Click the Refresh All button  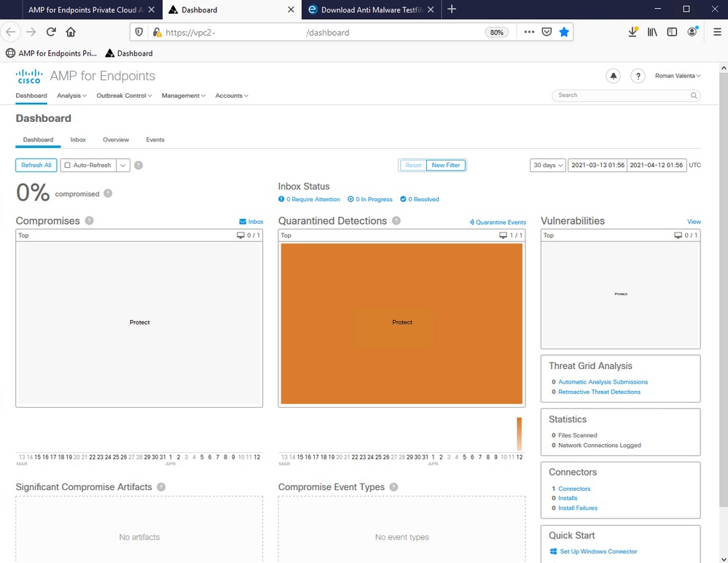point(36,165)
